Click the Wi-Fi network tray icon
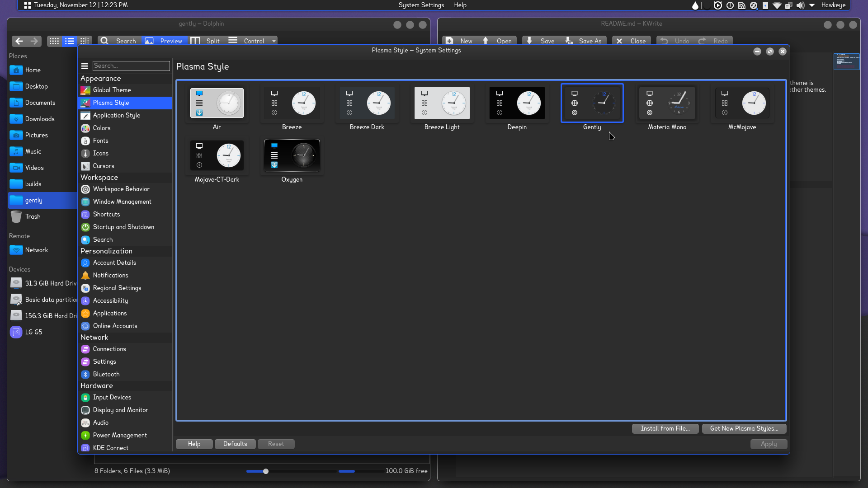868x488 pixels. (777, 5)
